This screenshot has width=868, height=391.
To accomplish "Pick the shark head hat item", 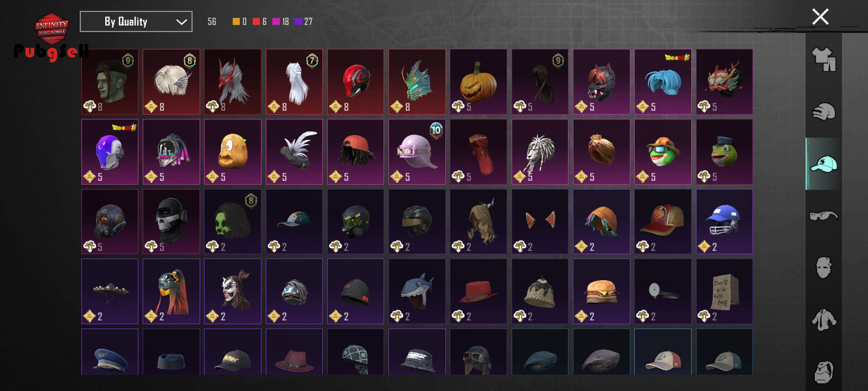I will click(x=417, y=292).
